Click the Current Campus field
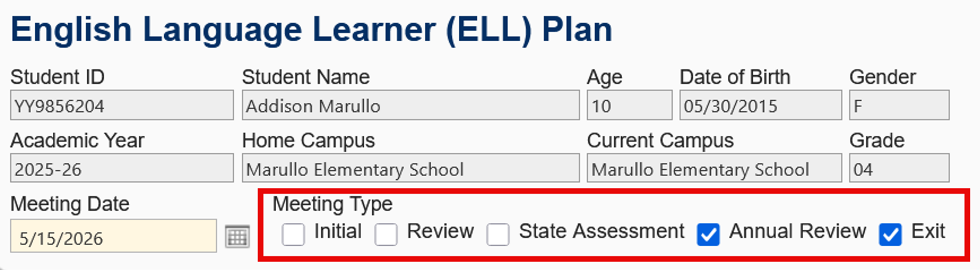Image resolution: width=980 pixels, height=270 pixels. pyautogui.click(x=715, y=169)
